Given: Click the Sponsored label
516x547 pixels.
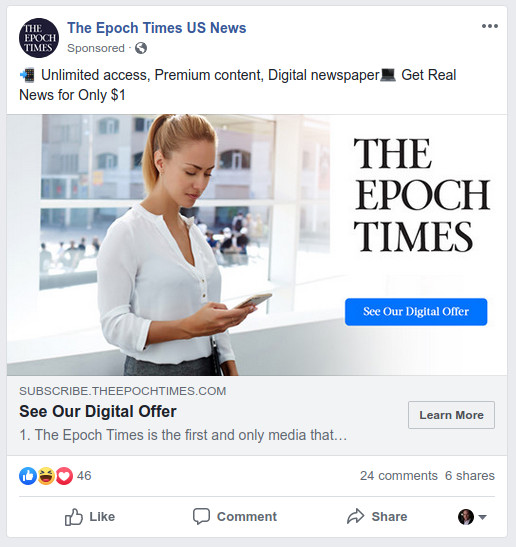Looking at the screenshot, I should pos(96,48).
